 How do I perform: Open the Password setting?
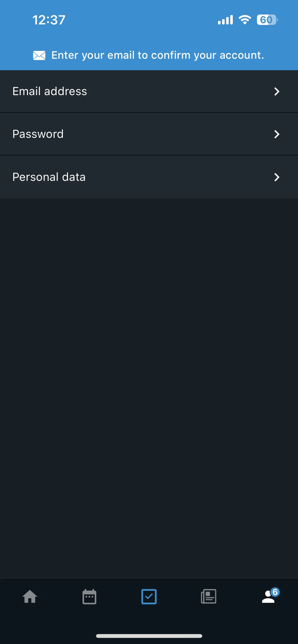[149, 134]
